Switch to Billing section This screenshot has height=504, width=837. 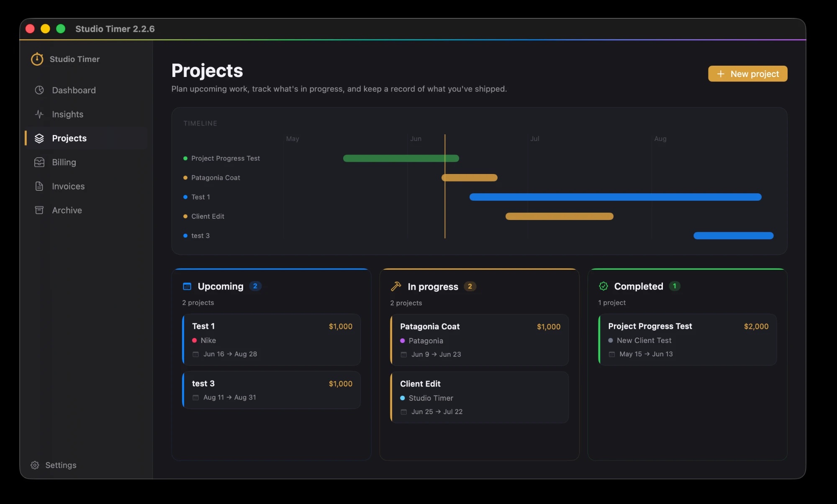pos(86,162)
